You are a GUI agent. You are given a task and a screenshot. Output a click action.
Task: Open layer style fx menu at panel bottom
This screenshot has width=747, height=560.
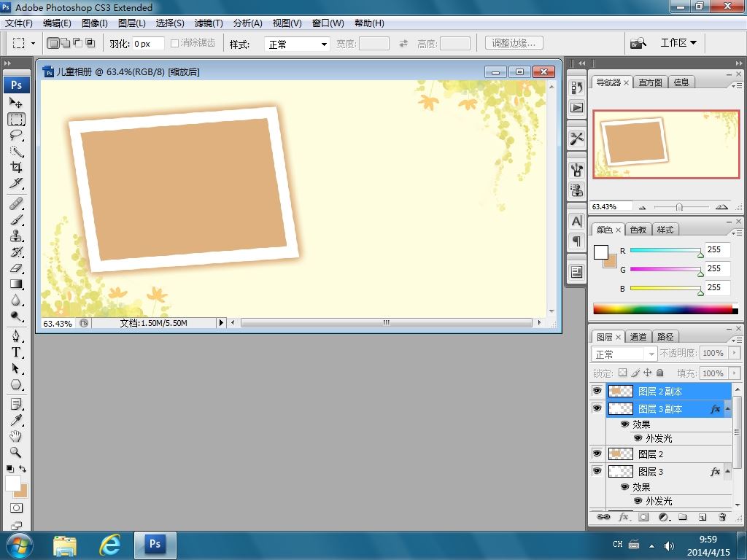tap(624, 517)
